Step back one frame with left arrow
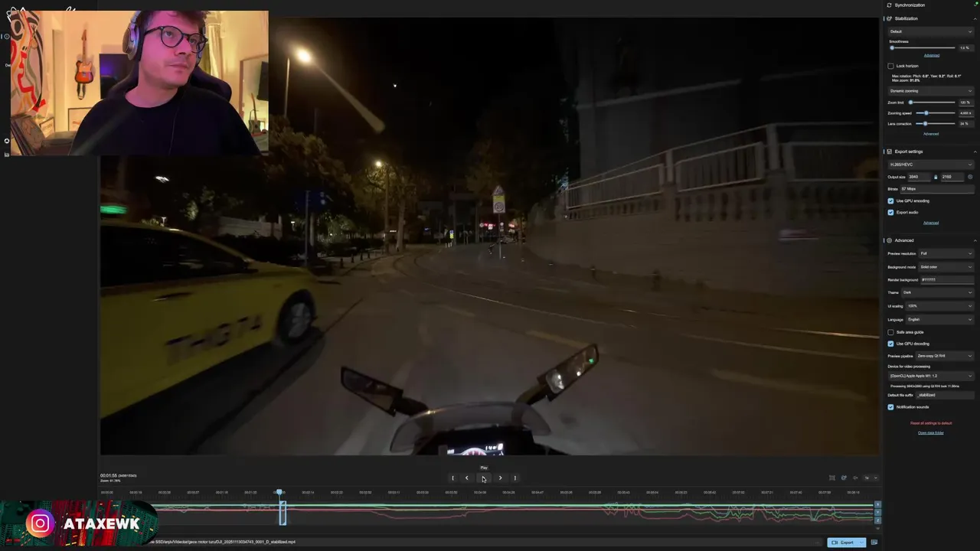 (x=466, y=478)
